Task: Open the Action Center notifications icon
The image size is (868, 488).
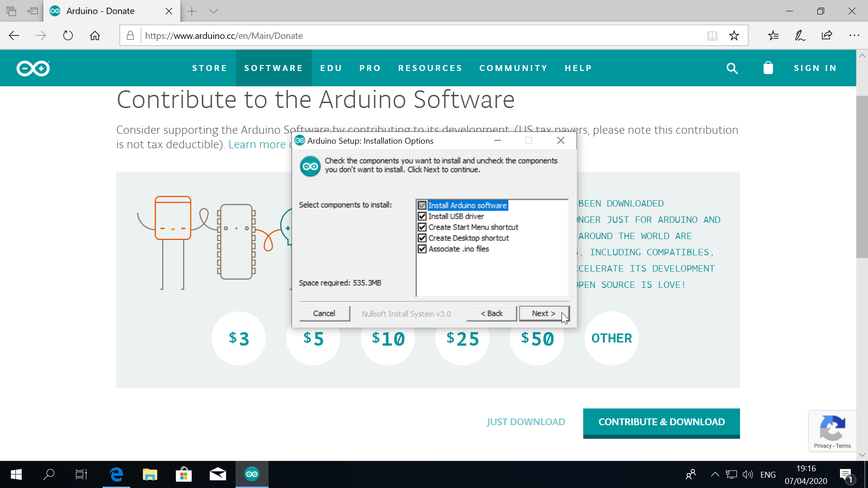Action: (846, 475)
